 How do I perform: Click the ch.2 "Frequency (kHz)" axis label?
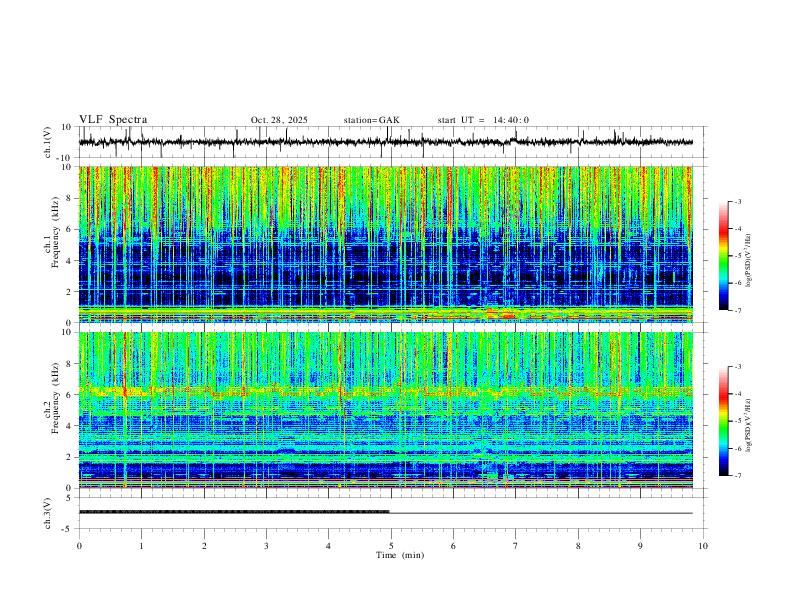(x=55, y=396)
